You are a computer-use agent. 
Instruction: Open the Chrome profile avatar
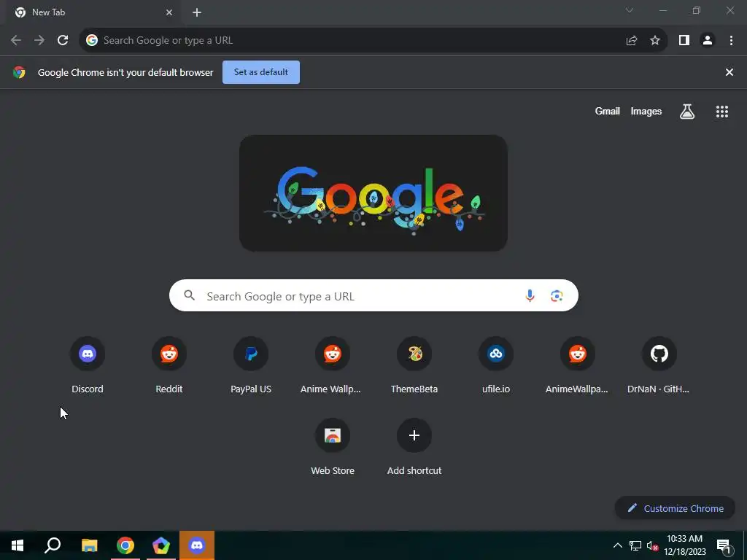coord(708,41)
